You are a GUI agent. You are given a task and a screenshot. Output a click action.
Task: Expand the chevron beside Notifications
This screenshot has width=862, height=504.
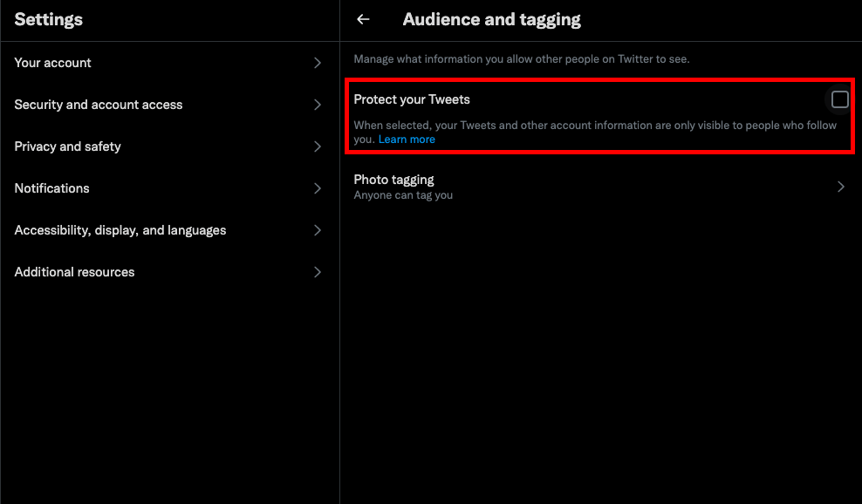[x=317, y=188]
